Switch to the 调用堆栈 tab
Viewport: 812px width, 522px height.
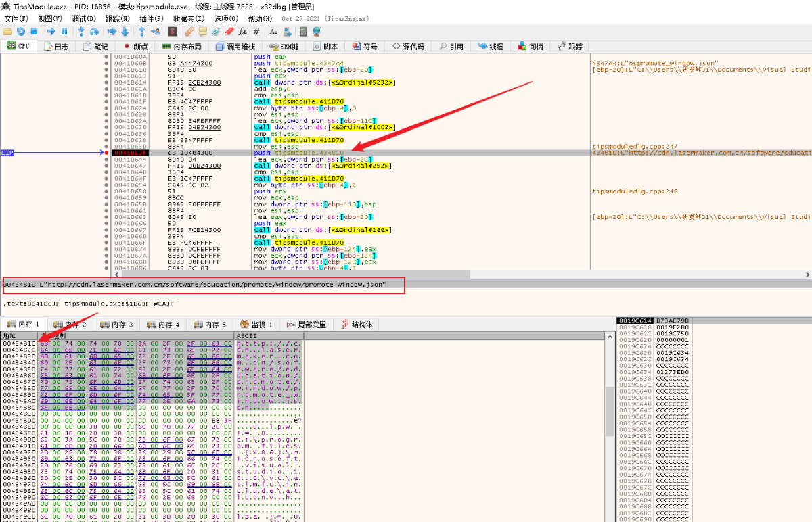coord(235,46)
